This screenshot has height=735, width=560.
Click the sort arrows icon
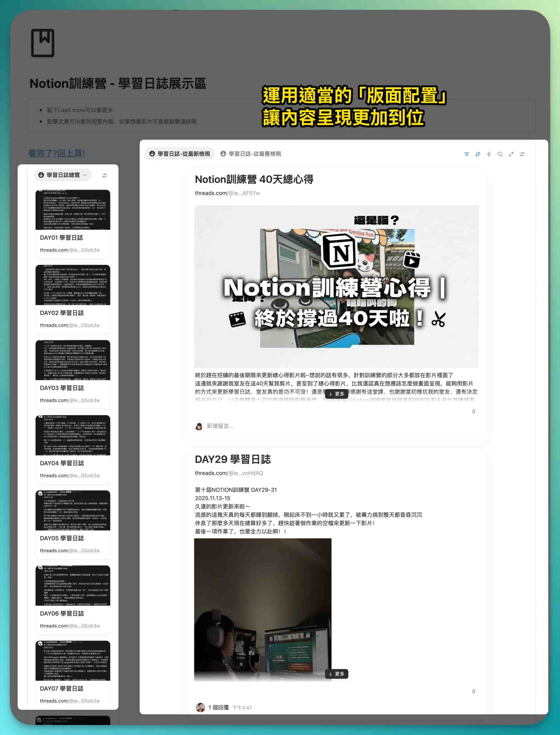click(x=478, y=154)
